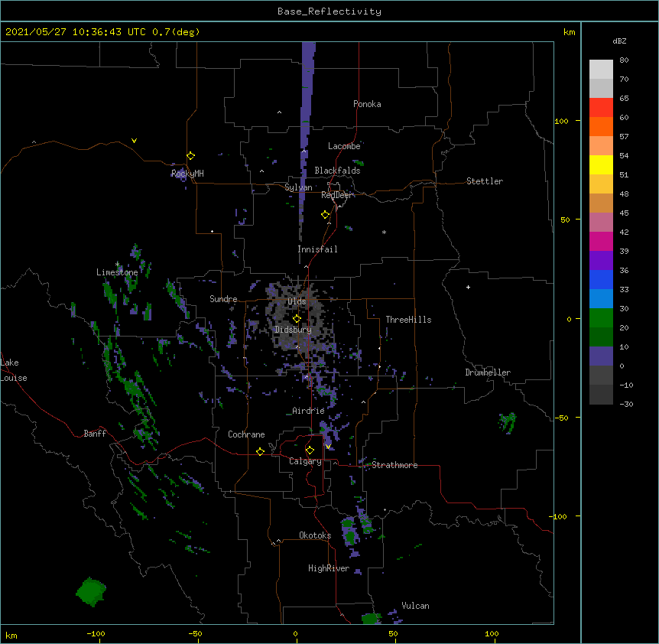Image resolution: width=659 pixels, height=644 pixels.
Task: Click the Okotoks label
Action: pos(315,535)
